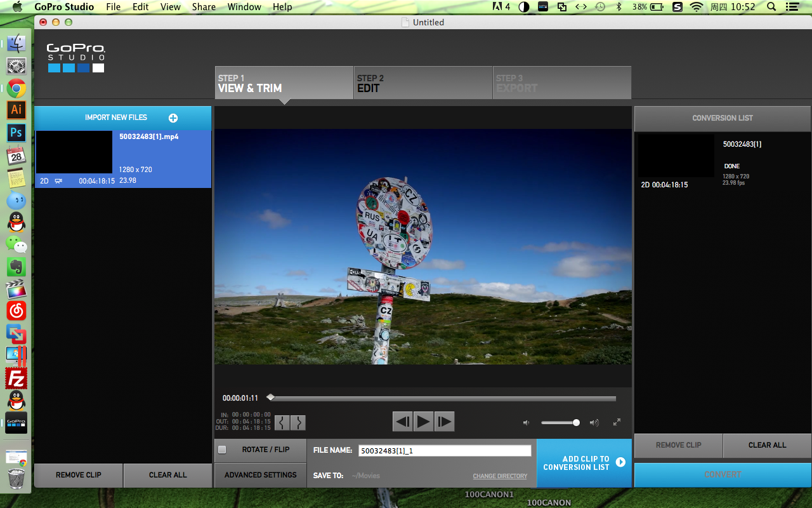Open the File menu
812x508 pixels.
114,7
